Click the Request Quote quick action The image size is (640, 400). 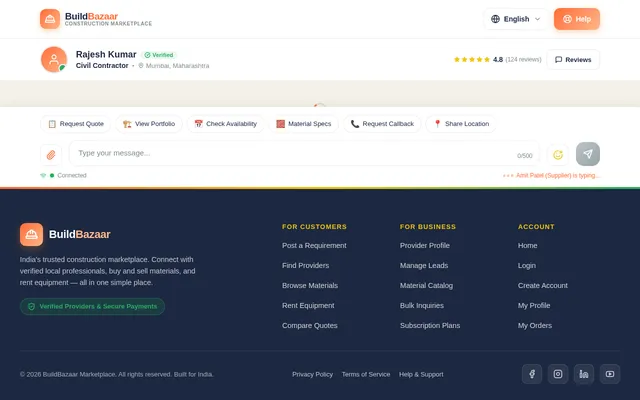tap(76, 124)
